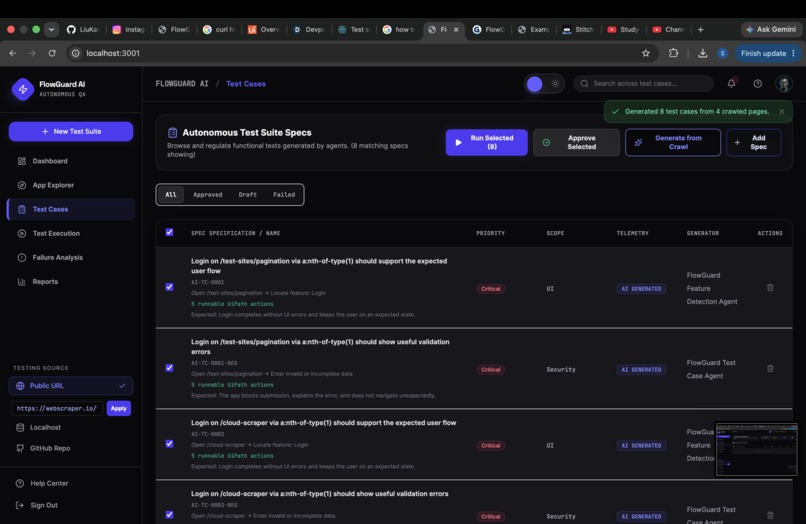
Task: Run Selected (8) test specs
Action: coord(486,142)
